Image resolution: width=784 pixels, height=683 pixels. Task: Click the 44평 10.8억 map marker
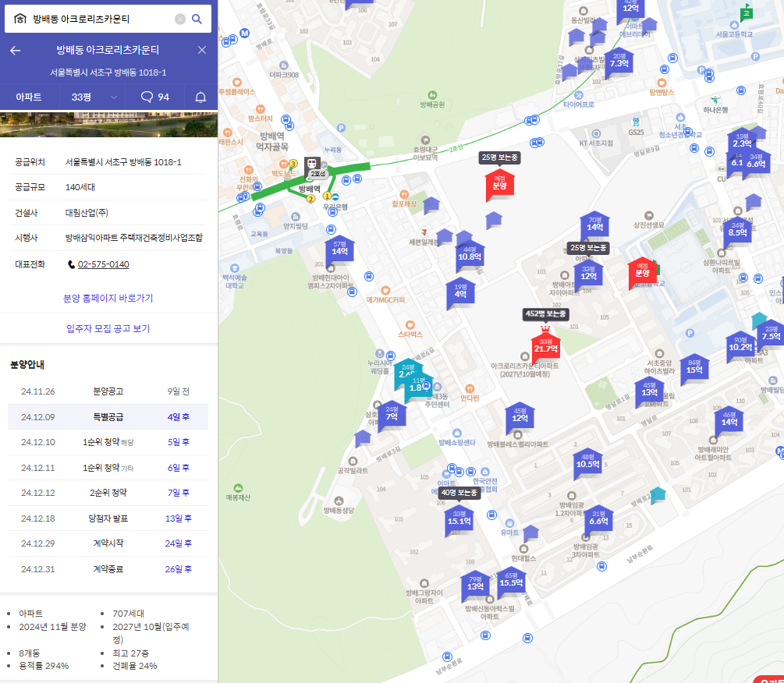[x=470, y=255]
